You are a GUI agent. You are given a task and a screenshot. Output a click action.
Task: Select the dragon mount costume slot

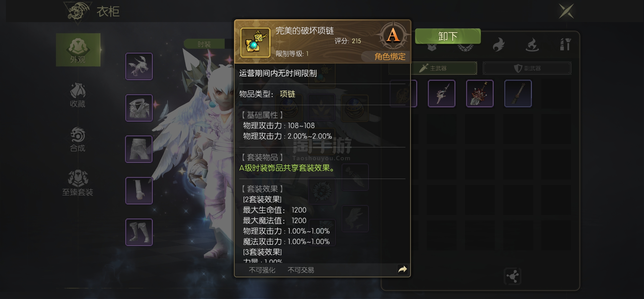click(139, 66)
